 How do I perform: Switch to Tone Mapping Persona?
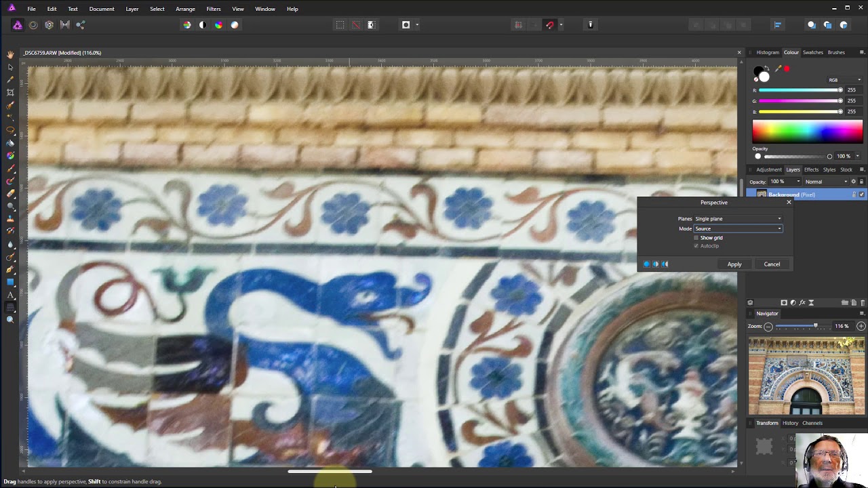click(65, 25)
